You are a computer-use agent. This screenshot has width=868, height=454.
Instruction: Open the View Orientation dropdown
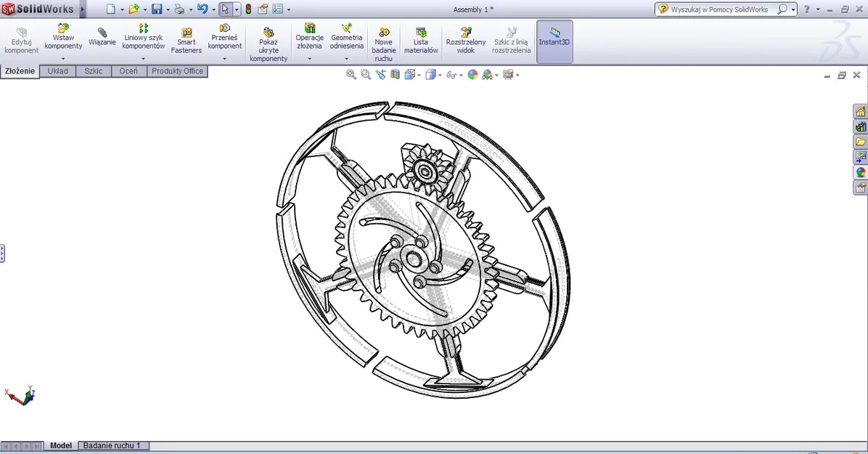[x=418, y=74]
